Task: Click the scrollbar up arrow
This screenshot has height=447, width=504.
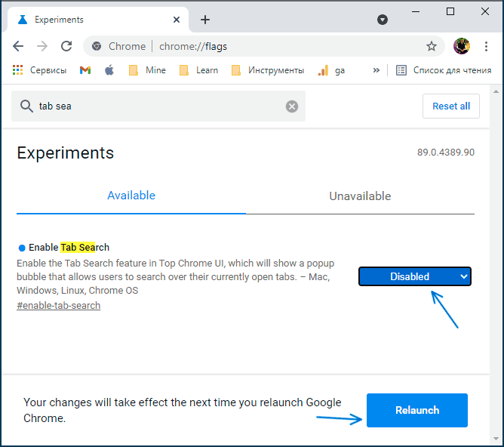Action: pos(496,91)
